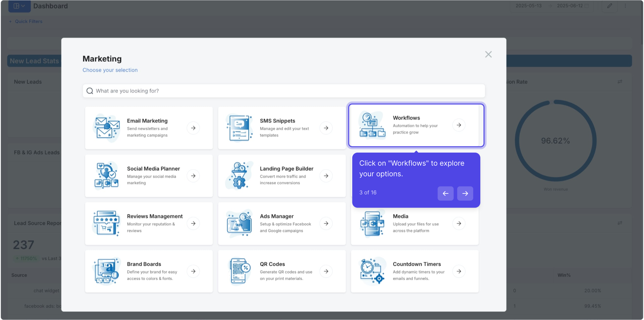Screen dimensions: 644x320
Task: Click the search magnifier icon
Action: [90, 91]
